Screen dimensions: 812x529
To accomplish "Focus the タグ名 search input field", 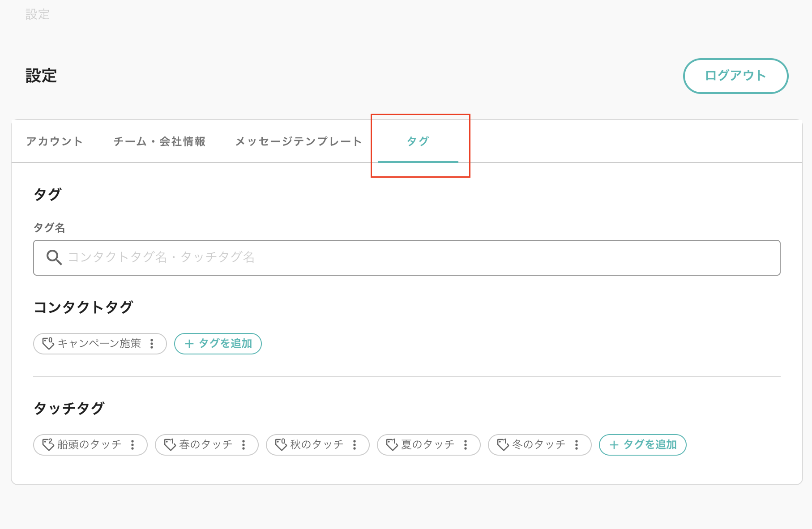I will (406, 258).
